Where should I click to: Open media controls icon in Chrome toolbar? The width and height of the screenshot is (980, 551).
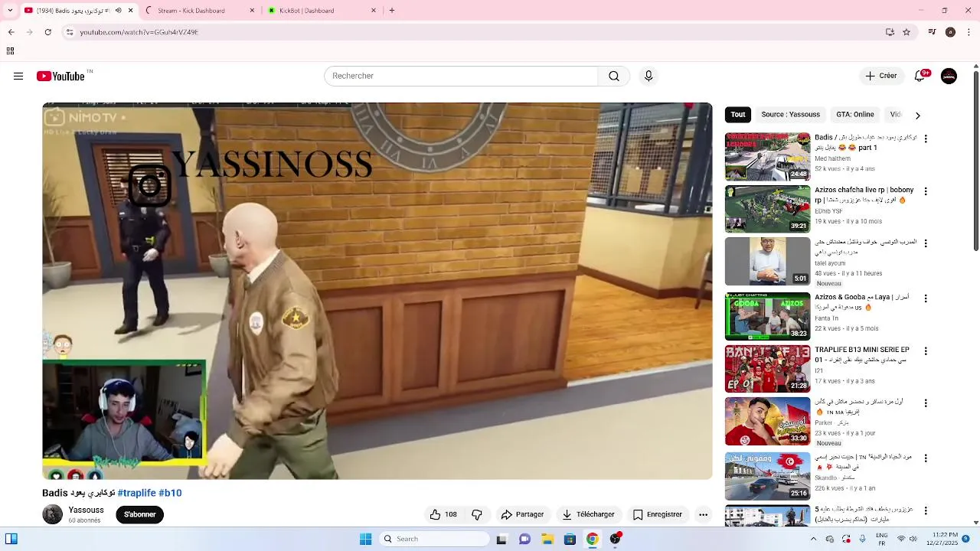[x=932, y=32]
